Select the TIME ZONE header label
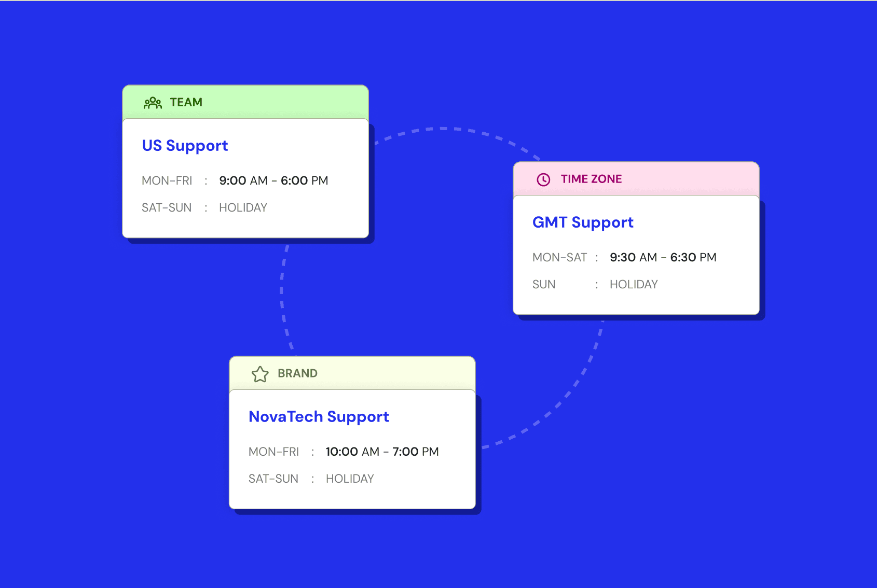This screenshot has height=588, width=877. click(591, 179)
